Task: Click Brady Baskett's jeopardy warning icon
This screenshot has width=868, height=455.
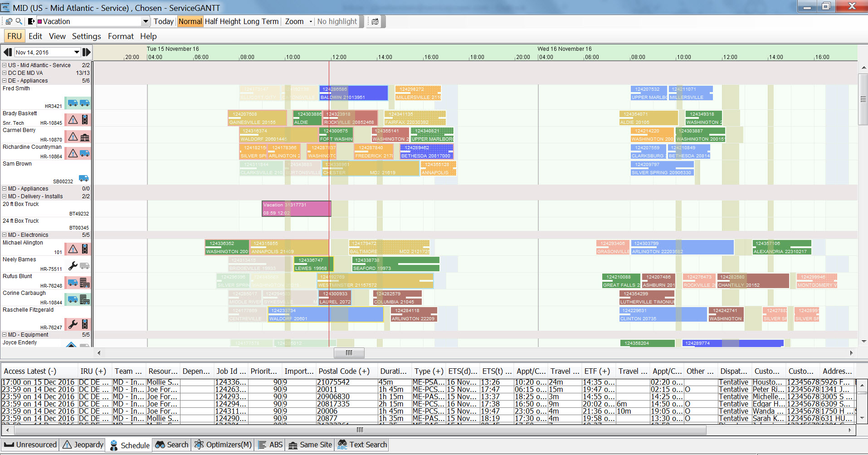Action: click(73, 120)
